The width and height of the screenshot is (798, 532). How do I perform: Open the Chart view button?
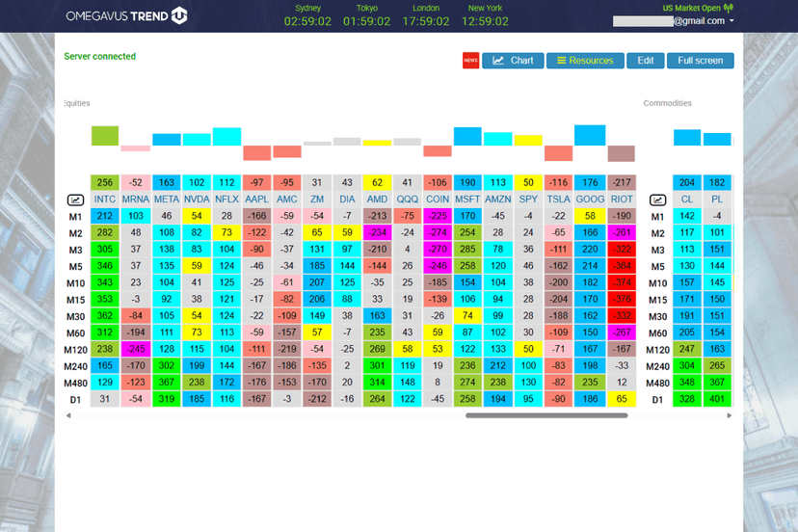513,61
